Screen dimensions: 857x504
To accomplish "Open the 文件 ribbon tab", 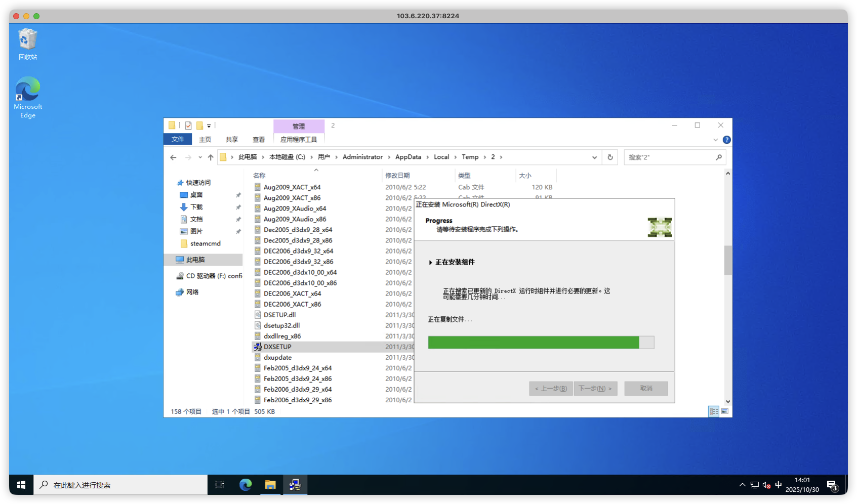I will click(x=178, y=139).
